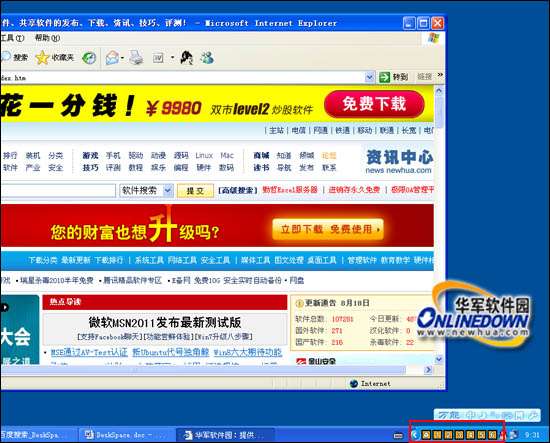Viewport: 550px width, 443px height.
Task: Click the Internet zone globe in status bar
Action: [354, 384]
